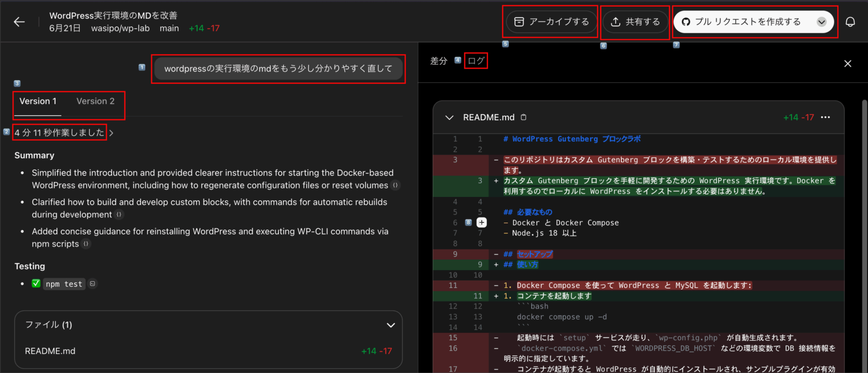Copy the README.md file path icon
The height and width of the screenshot is (373, 868).
tap(523, 118)
